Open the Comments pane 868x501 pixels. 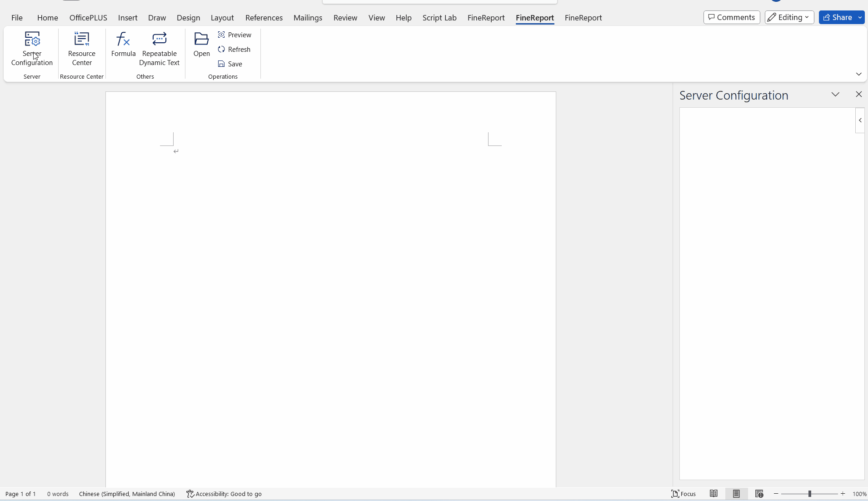731,17
